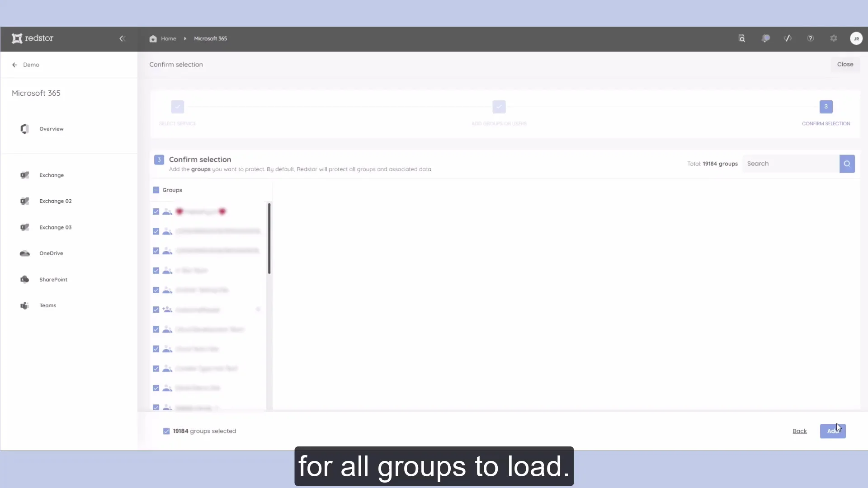Click the code slash icon in header
Screen dimensions: 868x488
pyautogui.click(x=788, y=39)
